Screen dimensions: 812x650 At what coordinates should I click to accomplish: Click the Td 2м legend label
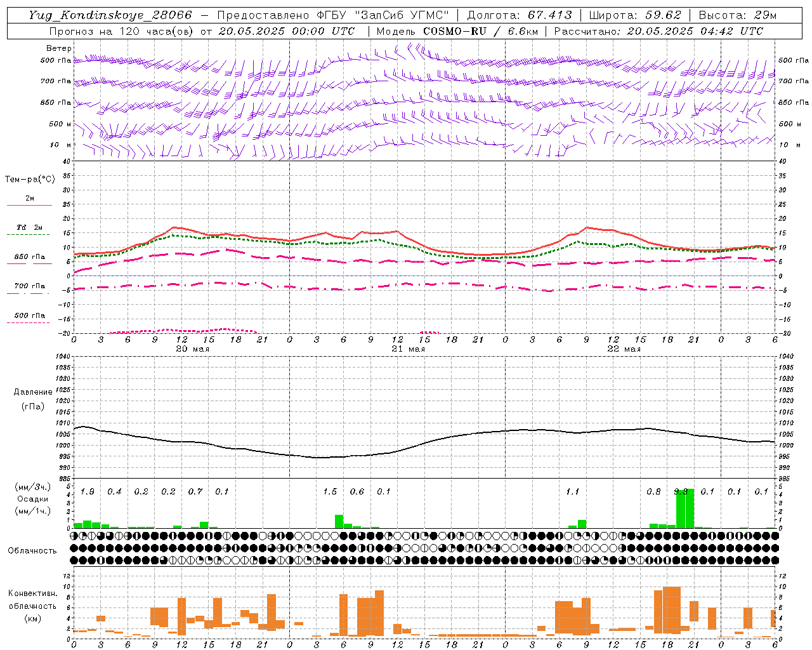[29, 227]
